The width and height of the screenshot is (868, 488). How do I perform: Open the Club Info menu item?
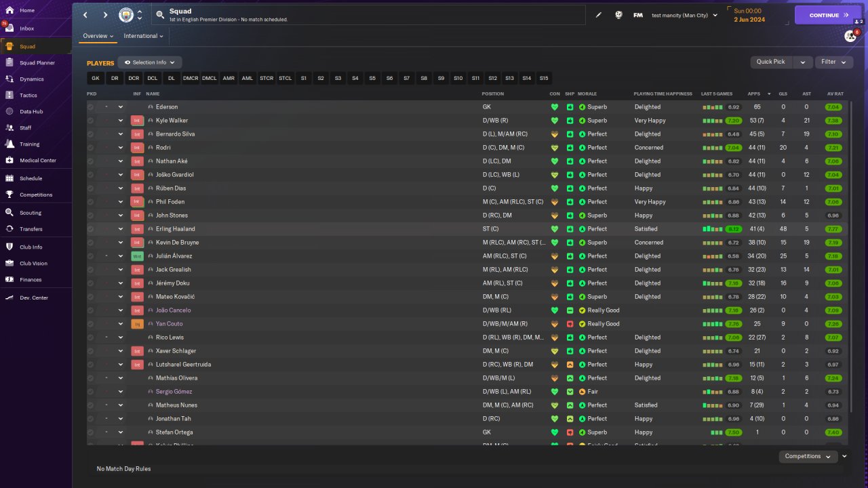[x=31, y=247]
